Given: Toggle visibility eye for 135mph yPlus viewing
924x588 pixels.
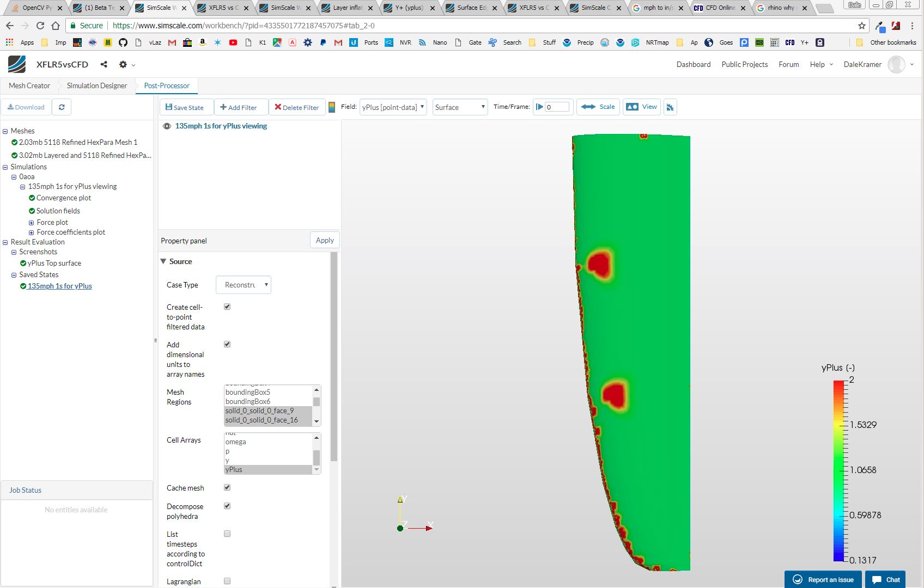Looking at the screenshot, I should (167, 126).
